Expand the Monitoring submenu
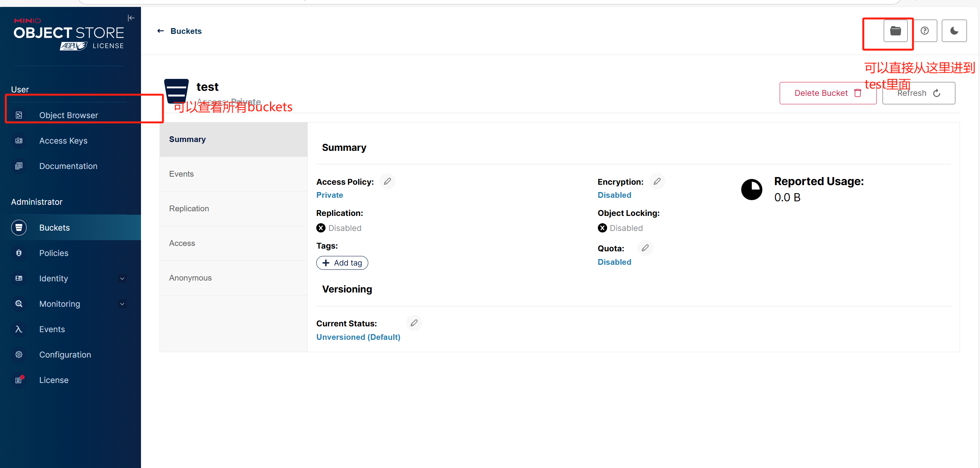This screenshot has width=980, height=468. click(122, 304)
